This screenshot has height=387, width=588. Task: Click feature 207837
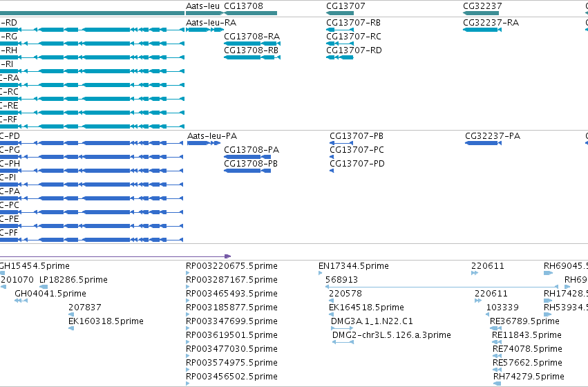tap(71, 314)
